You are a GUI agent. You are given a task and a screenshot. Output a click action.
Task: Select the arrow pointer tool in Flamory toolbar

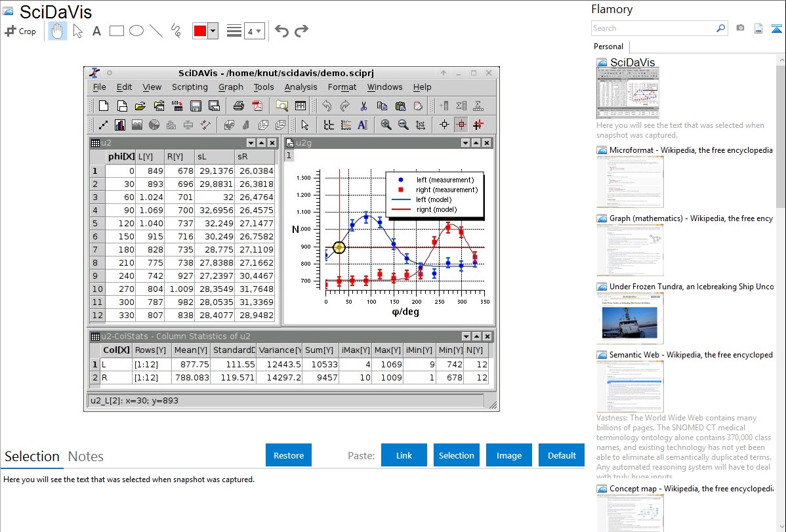(77, 31)
